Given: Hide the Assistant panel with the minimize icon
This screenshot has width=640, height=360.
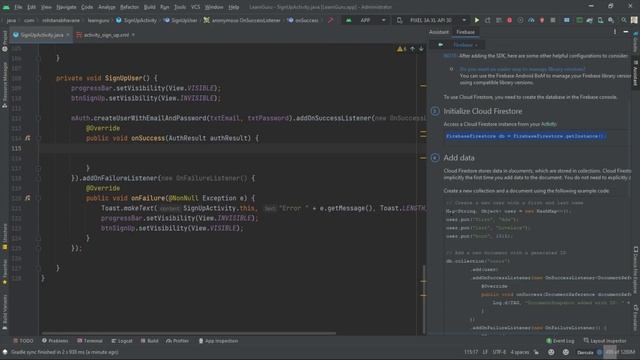Looking at the screenshot, I should coord(626,32).
